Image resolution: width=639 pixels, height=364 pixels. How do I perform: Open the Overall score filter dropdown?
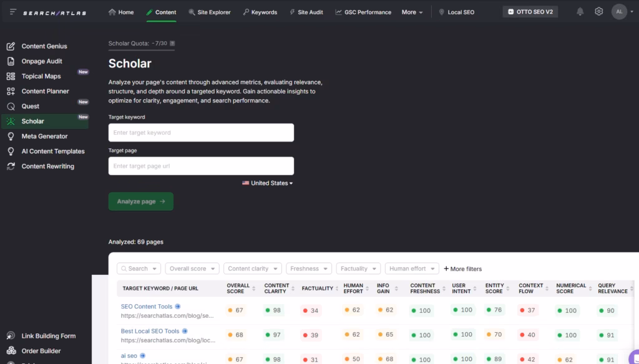[192, 269]
